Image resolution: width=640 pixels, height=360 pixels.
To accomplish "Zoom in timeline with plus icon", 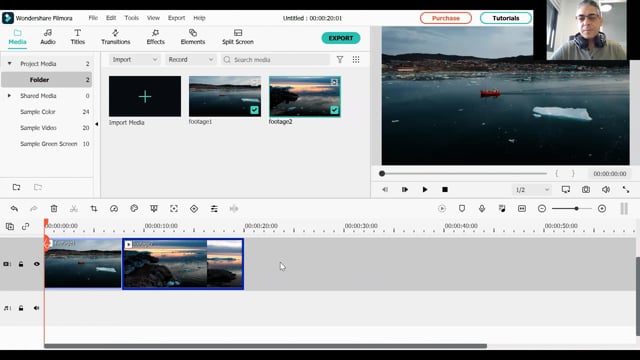I will pos(602,209).
